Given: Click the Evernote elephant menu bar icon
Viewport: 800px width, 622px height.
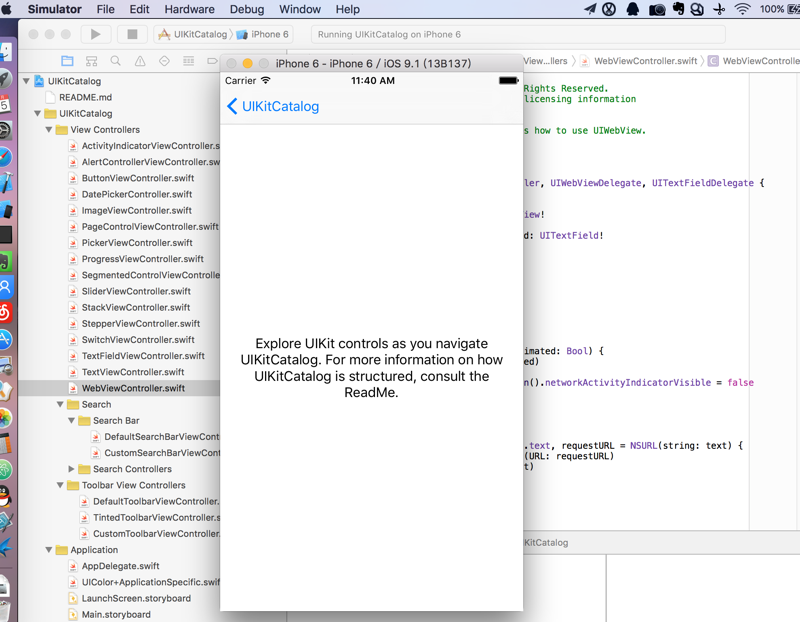Looking at the screenshot, I should pyautogui.click(x=678, y=9).
